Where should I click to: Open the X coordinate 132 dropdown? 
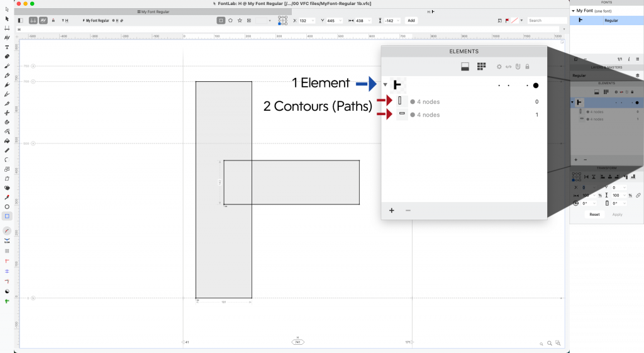313,21
